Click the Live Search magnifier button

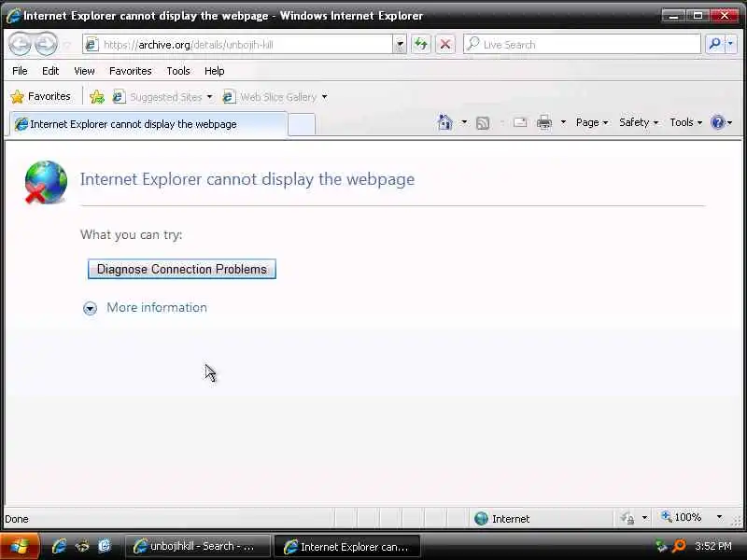[x=714, y=44]
